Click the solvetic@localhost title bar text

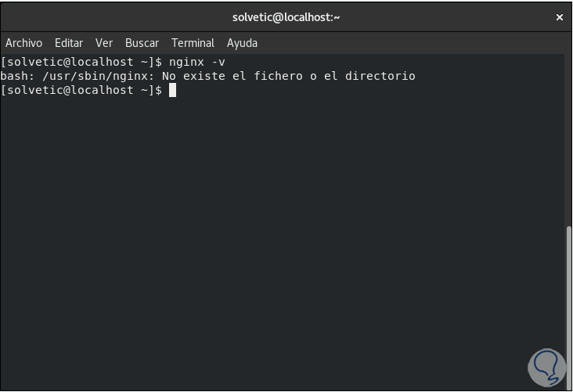click(x=286, y=17)
